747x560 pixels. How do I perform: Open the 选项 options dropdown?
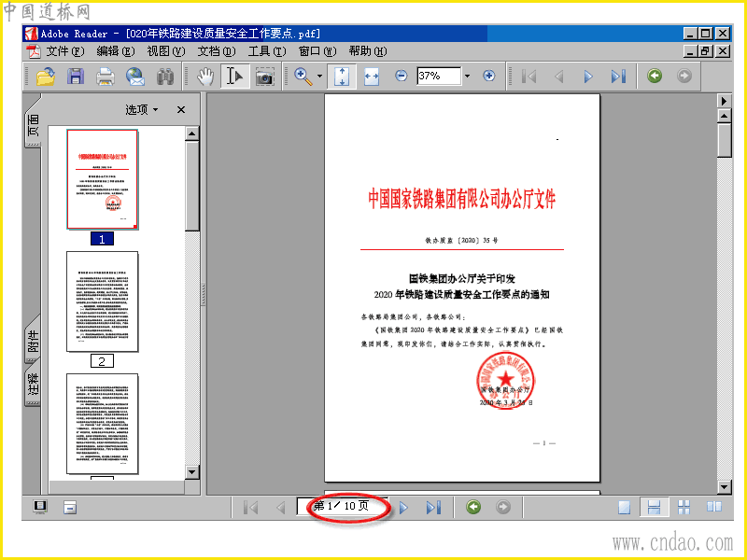(142, 109)
